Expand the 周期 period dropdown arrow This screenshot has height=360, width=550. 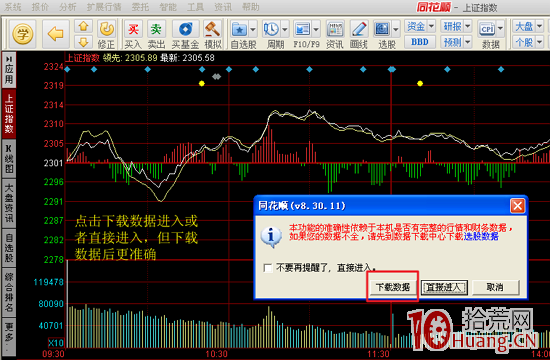pos(284,29)
